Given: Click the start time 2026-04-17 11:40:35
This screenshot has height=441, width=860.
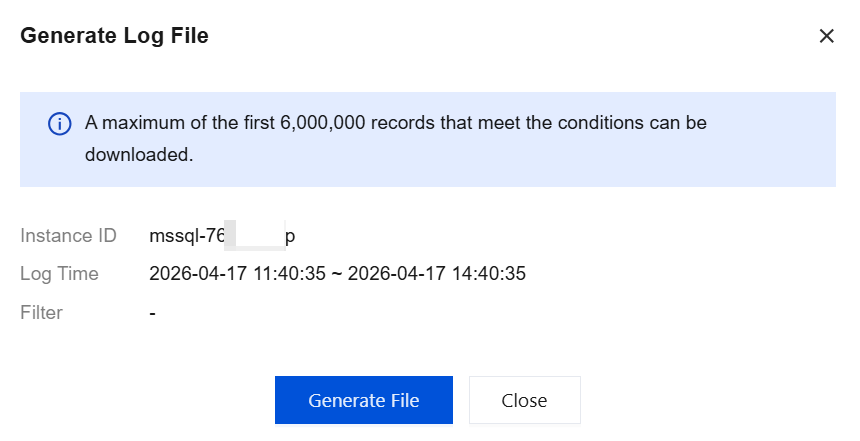Looking at the screenshot, I should 237,273.
